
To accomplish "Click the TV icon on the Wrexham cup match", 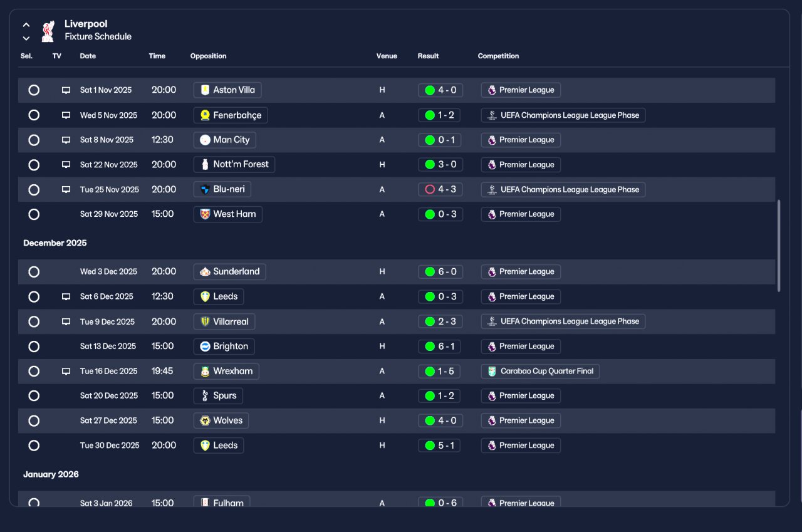I will click(x=66, y=372).
